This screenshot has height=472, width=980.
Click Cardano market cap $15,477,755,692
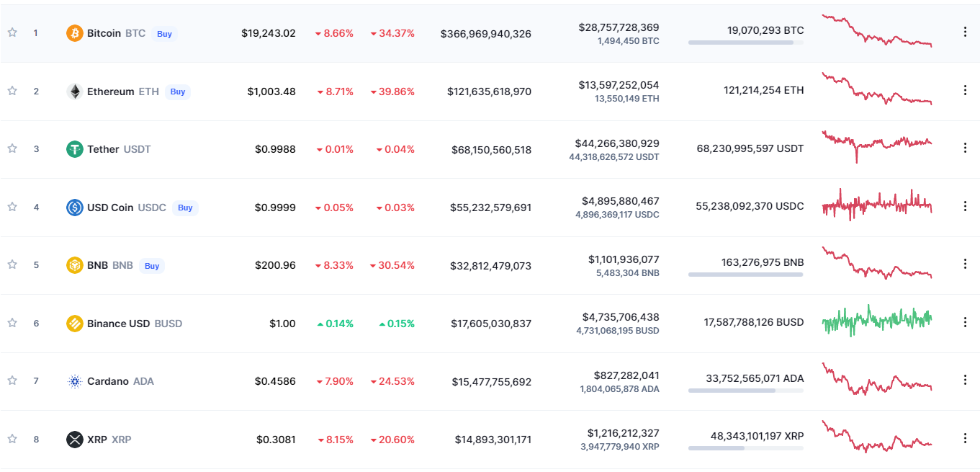[492, 382]
